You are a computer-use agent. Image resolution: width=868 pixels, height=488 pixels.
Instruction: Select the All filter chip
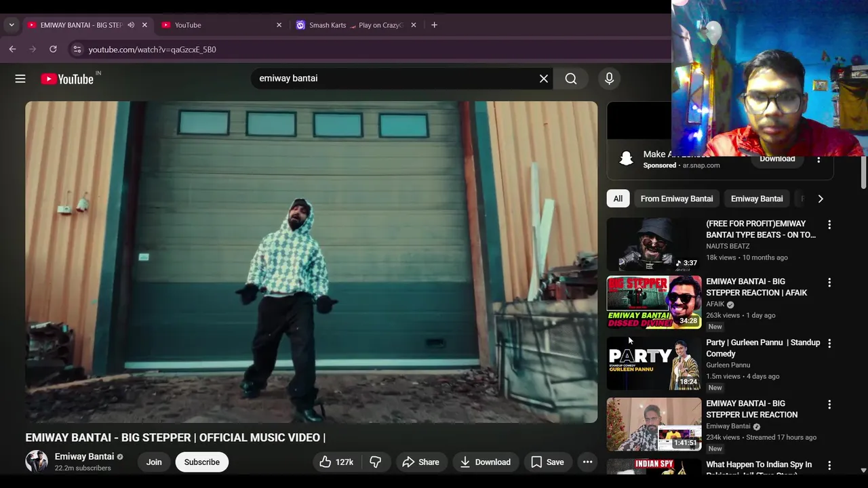tap(618, 199)
